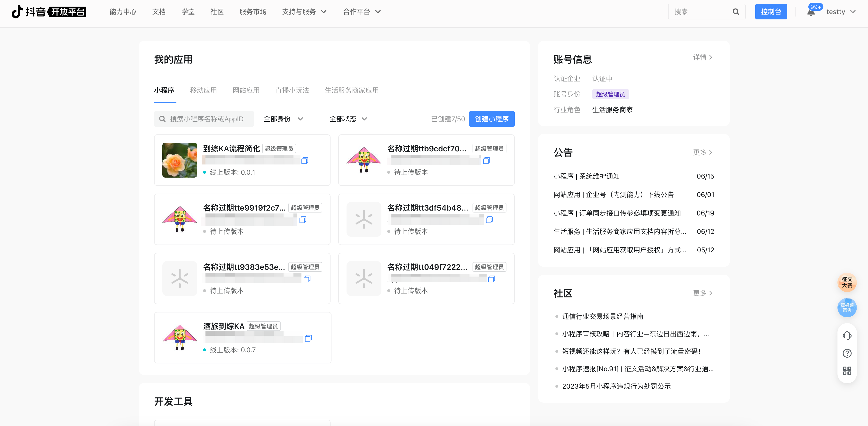Open announcement 小程序 | 系统维护通知

tap(586, 176)
